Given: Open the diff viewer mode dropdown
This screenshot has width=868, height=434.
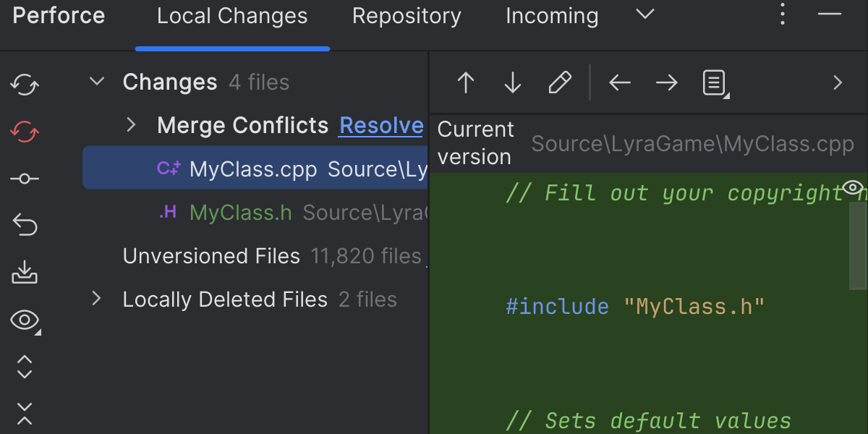Looking at the screenshot, I should [715, 83].
